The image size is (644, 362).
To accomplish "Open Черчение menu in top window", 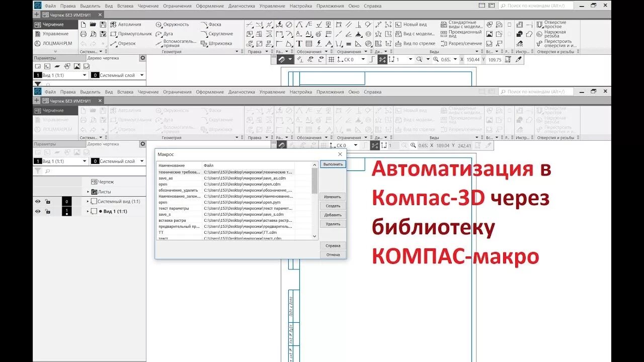I will [x=148, y=6].
